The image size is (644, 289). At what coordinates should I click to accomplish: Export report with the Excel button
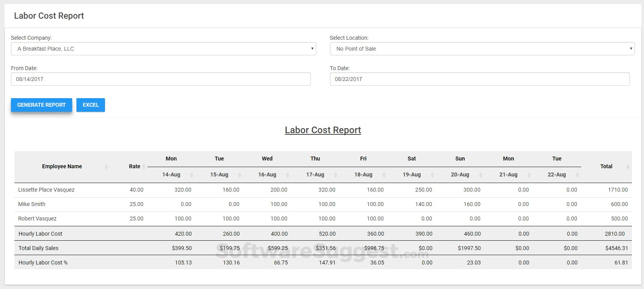click(x=90, y=105)
